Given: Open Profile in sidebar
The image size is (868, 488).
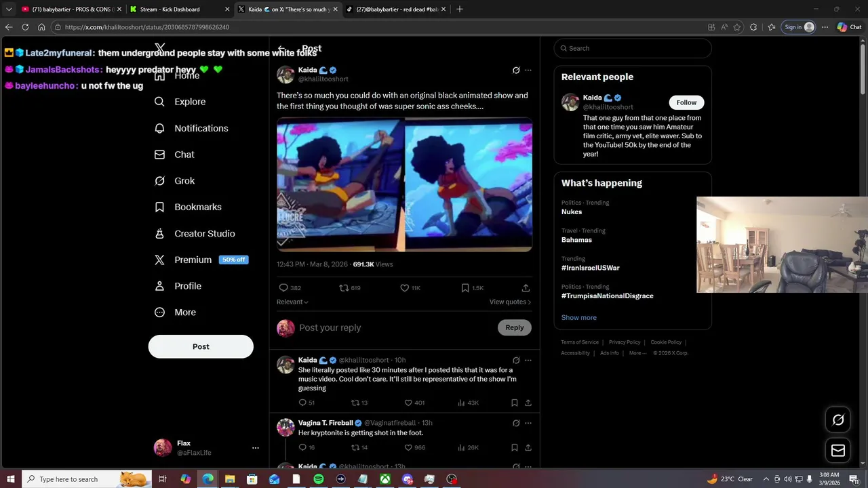Looking at the screenshot, I should pyautogui.click(x=178, y=286).
